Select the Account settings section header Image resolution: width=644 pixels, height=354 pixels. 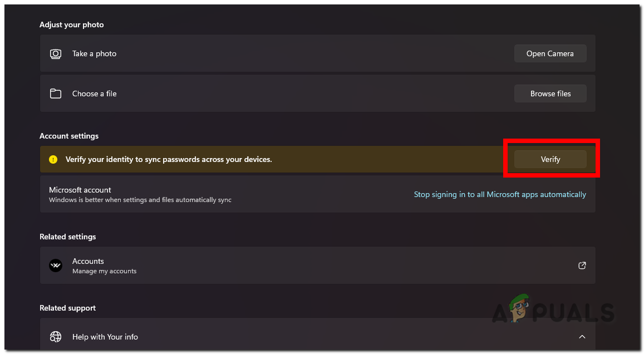point(69,136)
